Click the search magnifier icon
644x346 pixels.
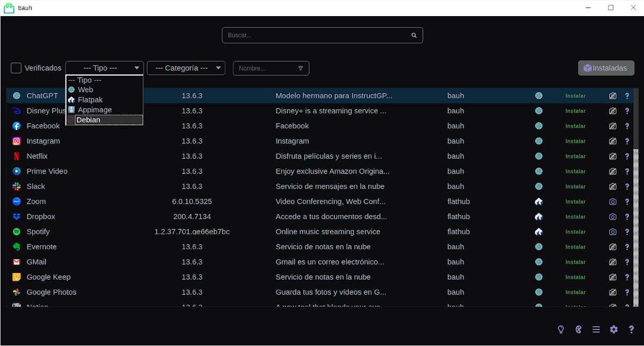414,35
